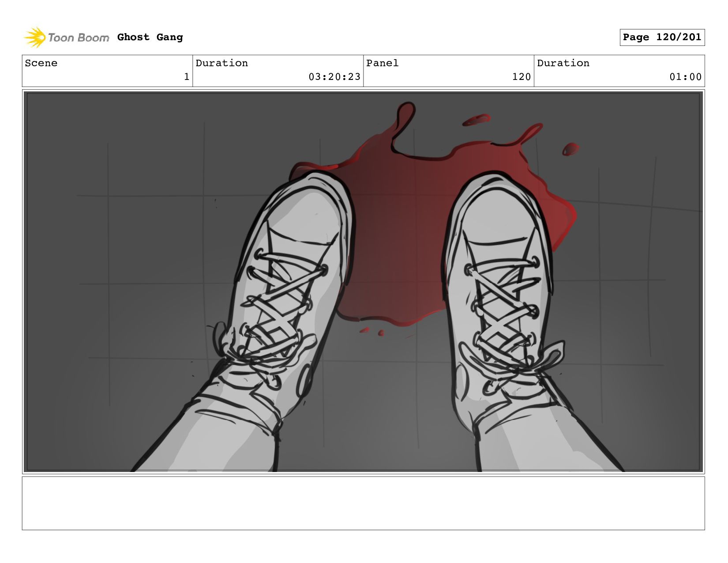Viewport: 728px width, 563px height.
Task: Click the storyboard panel sneaker image
Action: (363, 282)
